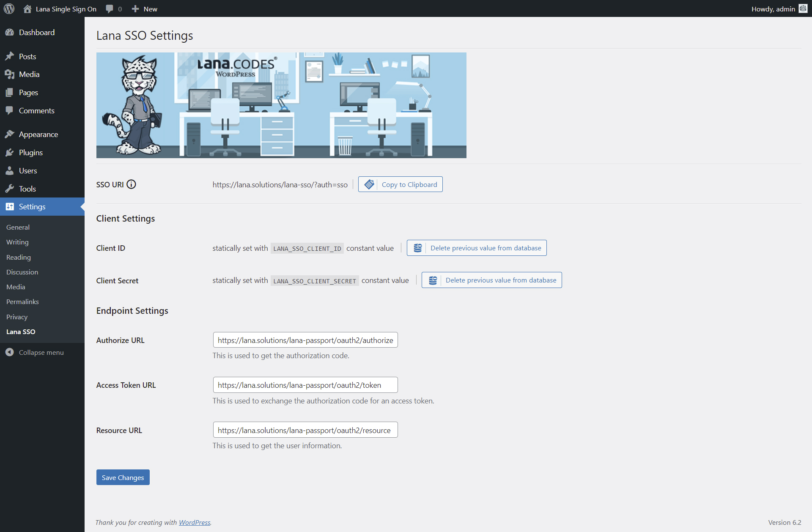
Task: Open the WordPress footer link
Action: [x=195, y=522]
